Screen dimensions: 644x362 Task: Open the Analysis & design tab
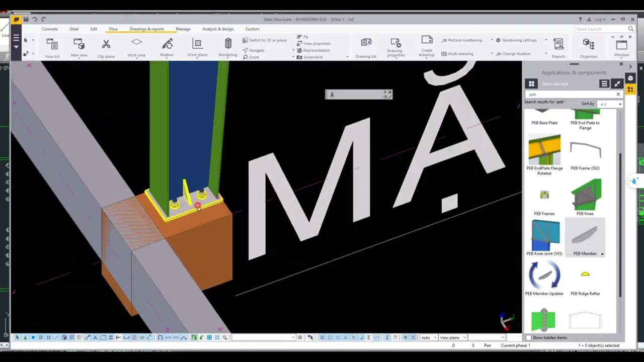(218, 29)
